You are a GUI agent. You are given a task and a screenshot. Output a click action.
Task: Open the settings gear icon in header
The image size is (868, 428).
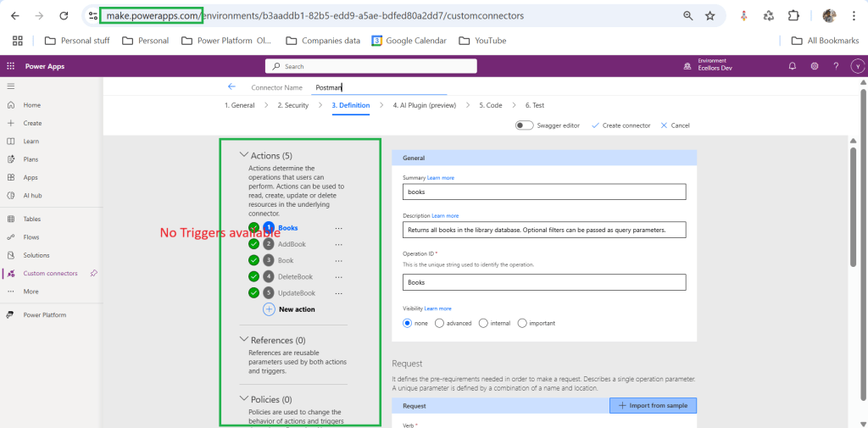coord(815,66)
